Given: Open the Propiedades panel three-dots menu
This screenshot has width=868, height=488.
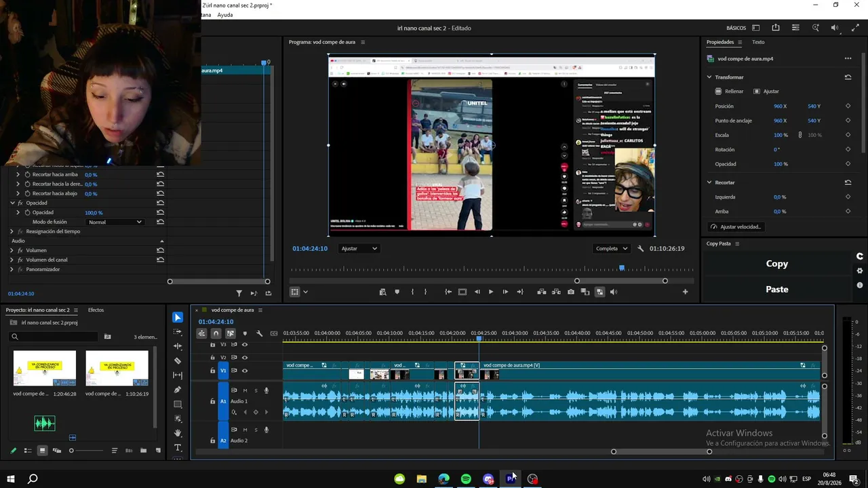Looking at the screenshot, I should pyautogui.click(x=848, y=59).
